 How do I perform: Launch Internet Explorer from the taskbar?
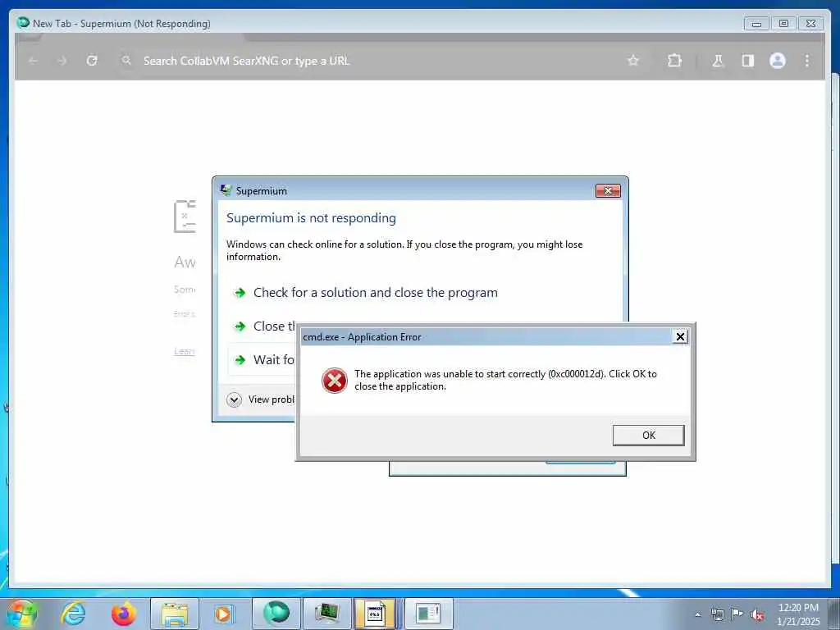[73, 614]
